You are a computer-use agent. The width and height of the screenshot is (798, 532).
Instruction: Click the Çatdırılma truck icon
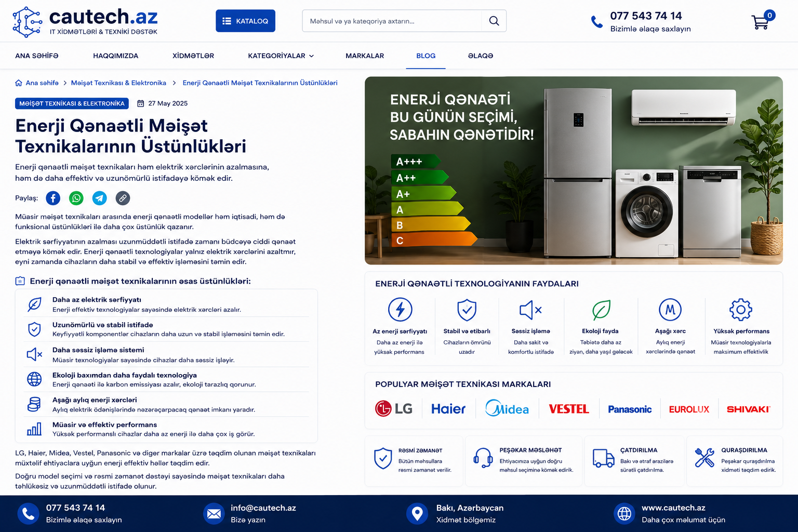(x=604, y=458)
